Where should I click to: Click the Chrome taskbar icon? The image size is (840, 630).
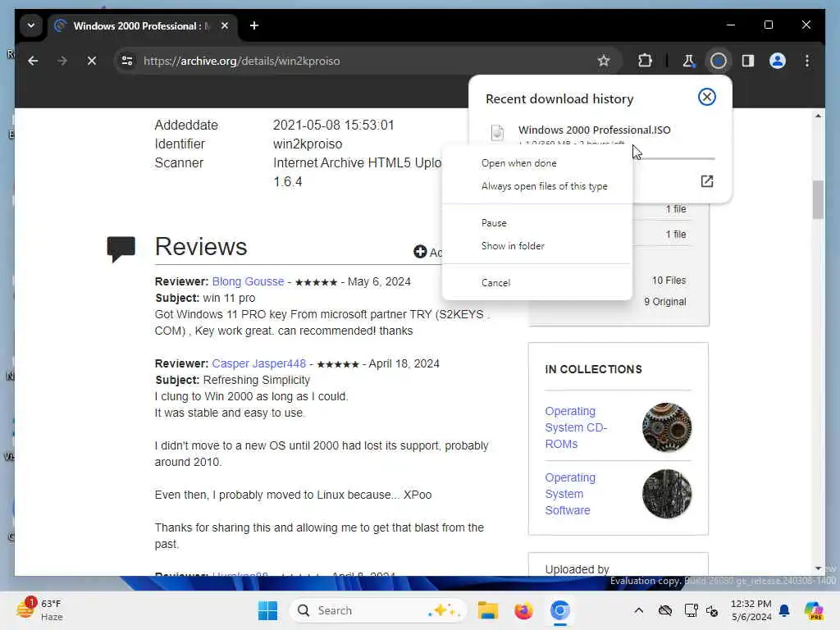[559, 610]
